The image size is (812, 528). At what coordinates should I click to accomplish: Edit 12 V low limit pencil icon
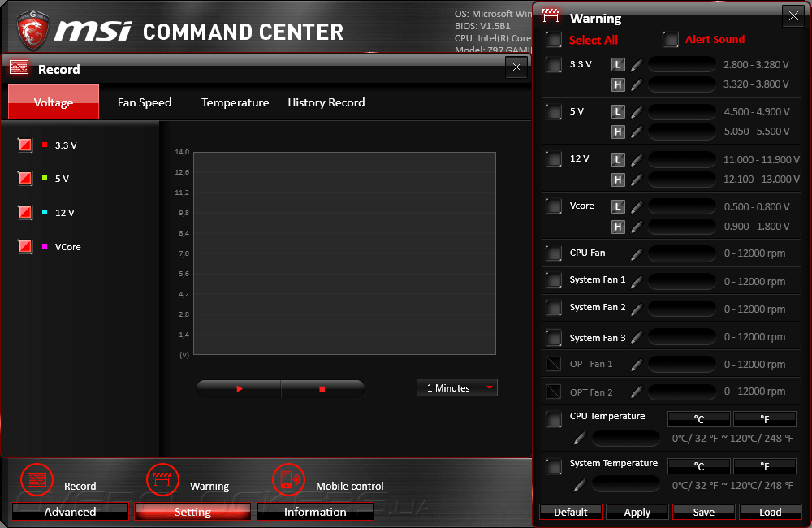click(x=637, y=159)
